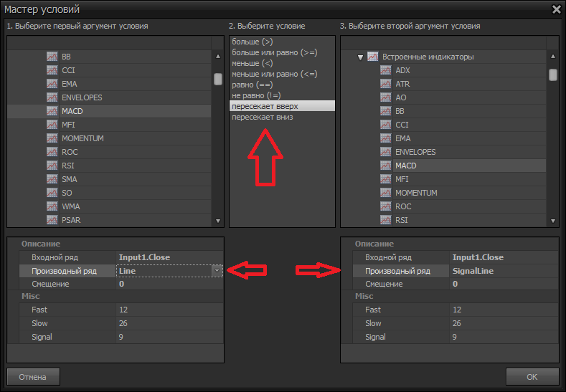Click the ENVELOPES icon in left list
This screenshot has height=392, width=566.
click(x=52, y=97)
